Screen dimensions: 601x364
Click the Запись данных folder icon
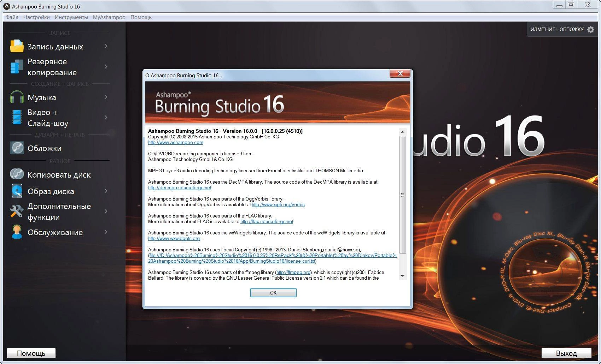[x=17, y=46]
